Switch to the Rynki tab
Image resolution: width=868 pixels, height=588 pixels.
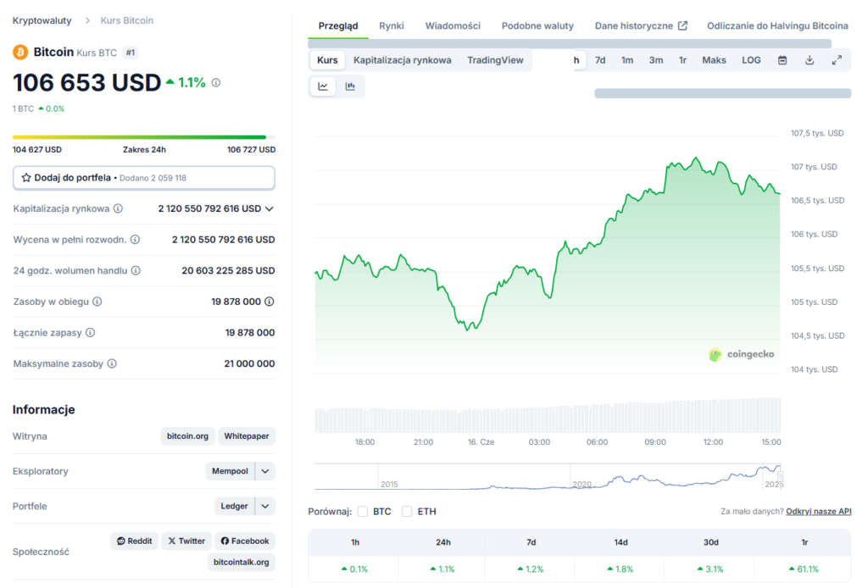click(392, 26)
